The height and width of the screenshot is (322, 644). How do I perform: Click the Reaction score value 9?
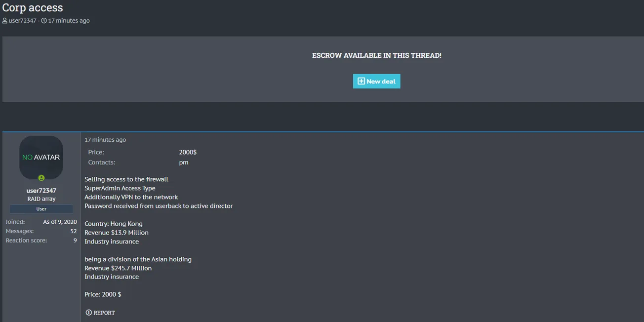pos(75,241)
